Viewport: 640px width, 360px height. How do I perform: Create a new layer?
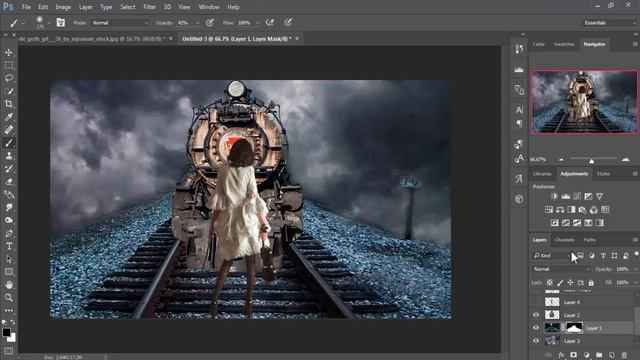tap(611, 355)
